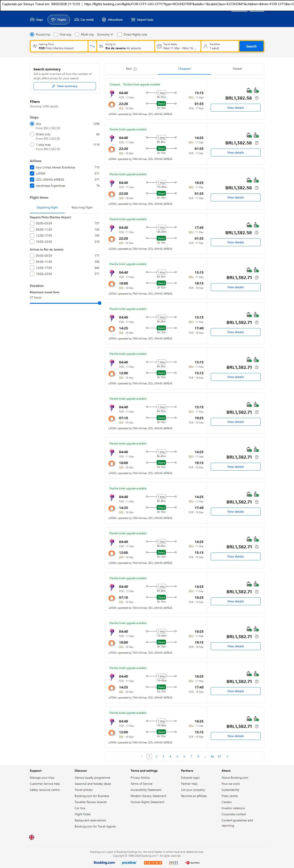Image resolution: width=294 pixels, height=868 pixels.
Task: Click the Stays bed icon in header
Action: point(32,20)
